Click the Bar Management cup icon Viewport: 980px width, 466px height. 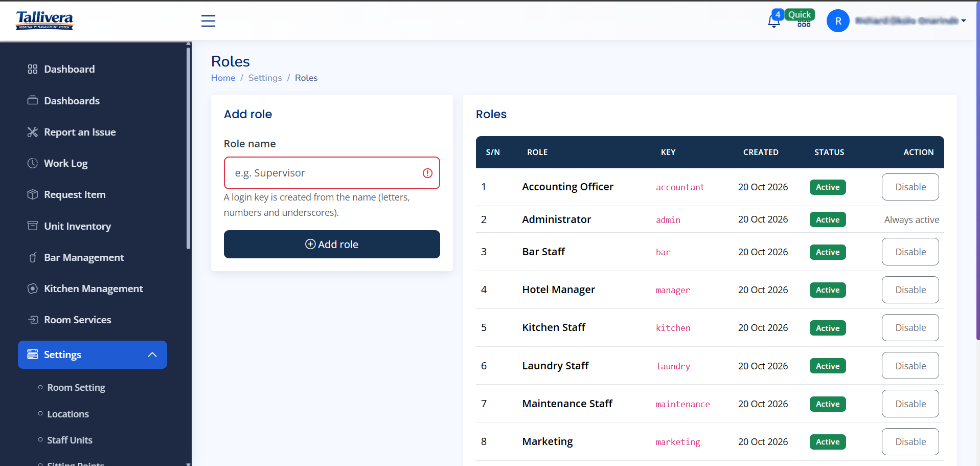click(x=33, y=257)
